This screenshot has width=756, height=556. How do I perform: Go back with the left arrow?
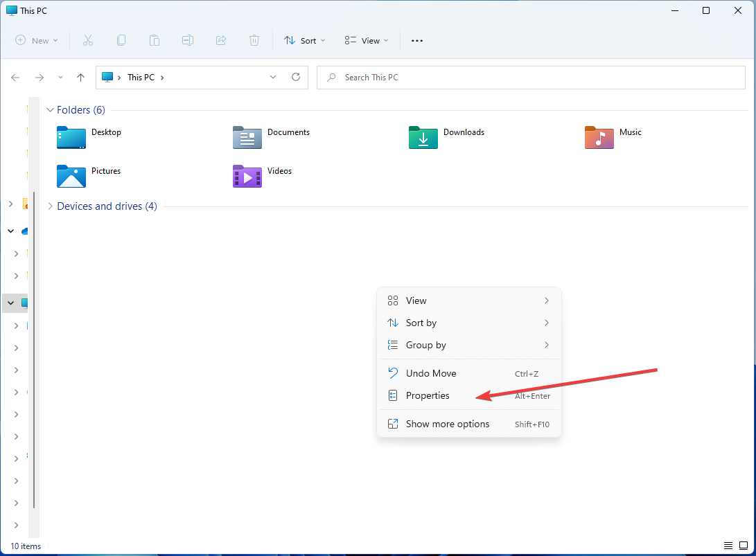click(15, 78)
